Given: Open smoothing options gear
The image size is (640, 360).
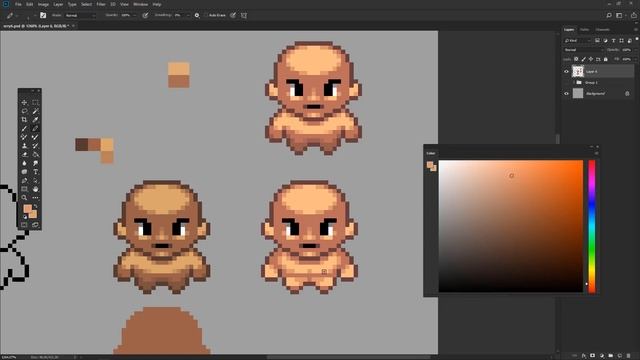Looking at the screenshot, I should coord(197,16).
